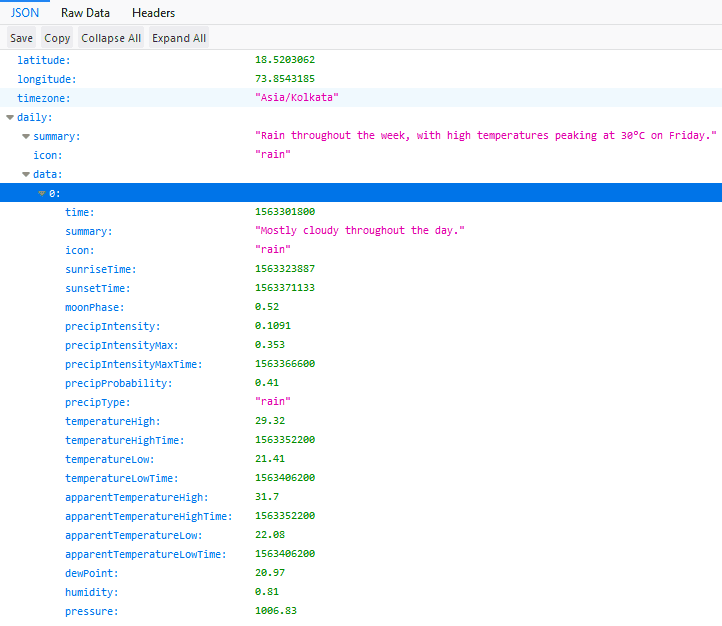Viewport: 722px width, 626px height.
Task: Switch to the Raw Data tab
Action: click(x=85, y=13)
